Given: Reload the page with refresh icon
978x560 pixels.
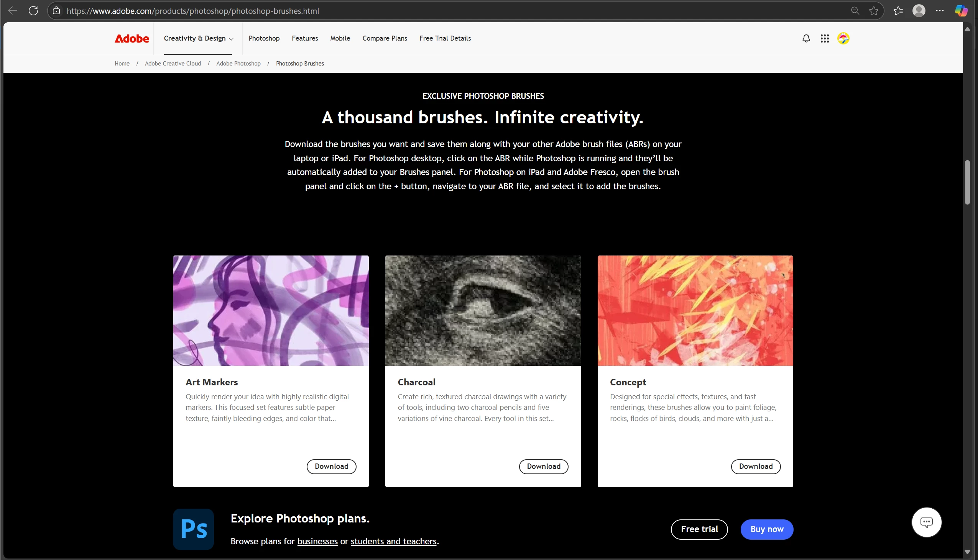Looking at the screenshot, I should [x=33, y=11].
